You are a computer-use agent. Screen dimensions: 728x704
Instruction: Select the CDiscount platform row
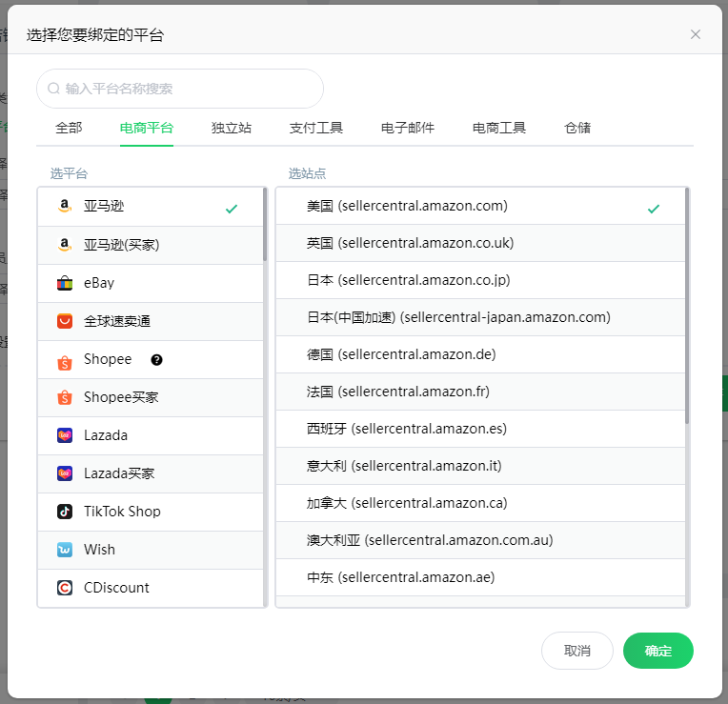(151, 588)
